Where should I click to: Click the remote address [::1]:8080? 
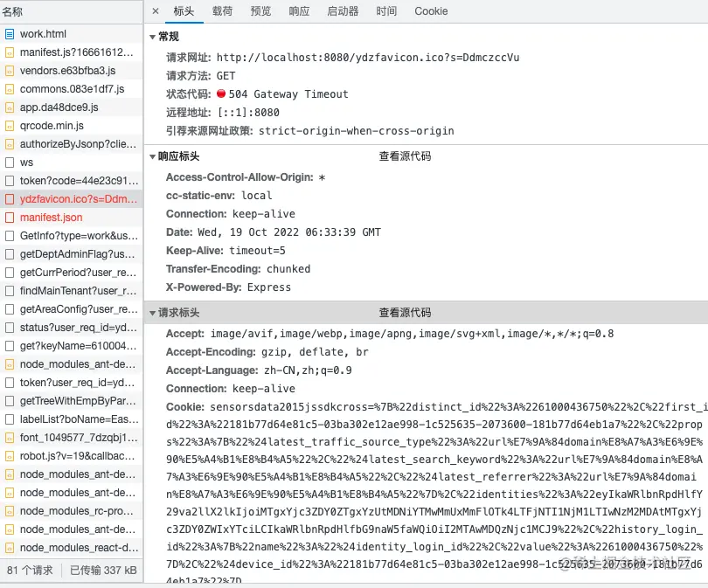pyautogui.click(x=248, y=113)
